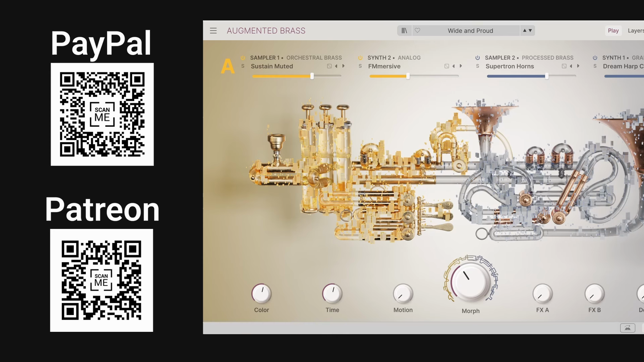Open the 'Wide and Proud' preset dropdown

(x=470, y=31)
